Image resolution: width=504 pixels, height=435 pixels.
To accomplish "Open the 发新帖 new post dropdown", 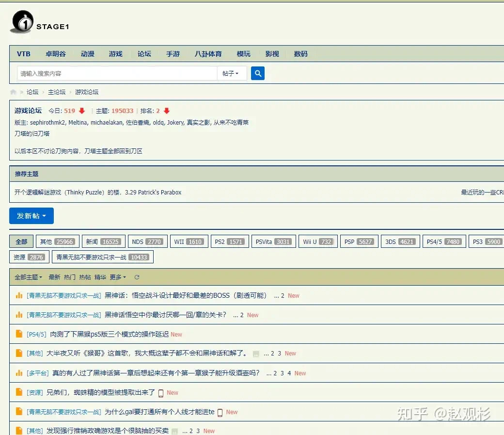I will click(31, 216).
